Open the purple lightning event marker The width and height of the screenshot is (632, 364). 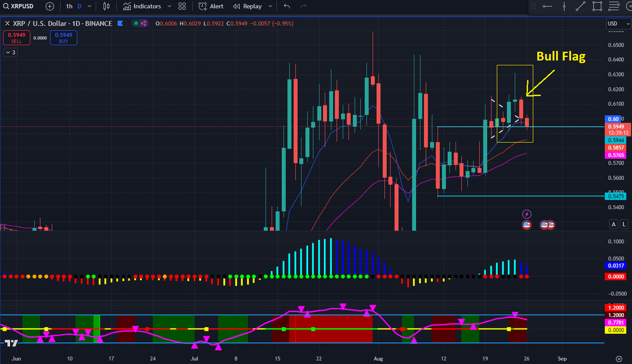pos(527,214)
